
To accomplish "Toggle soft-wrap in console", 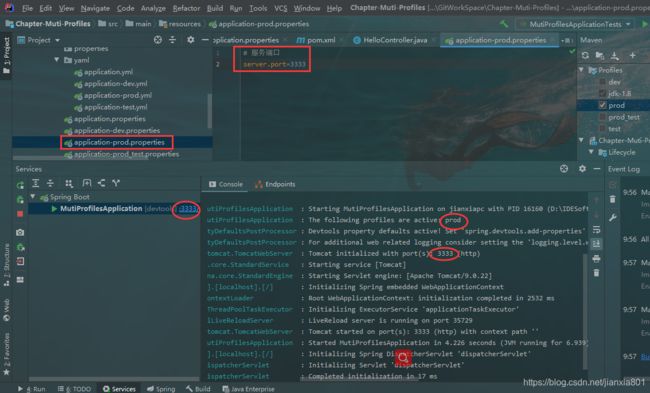I will [597, 229].
